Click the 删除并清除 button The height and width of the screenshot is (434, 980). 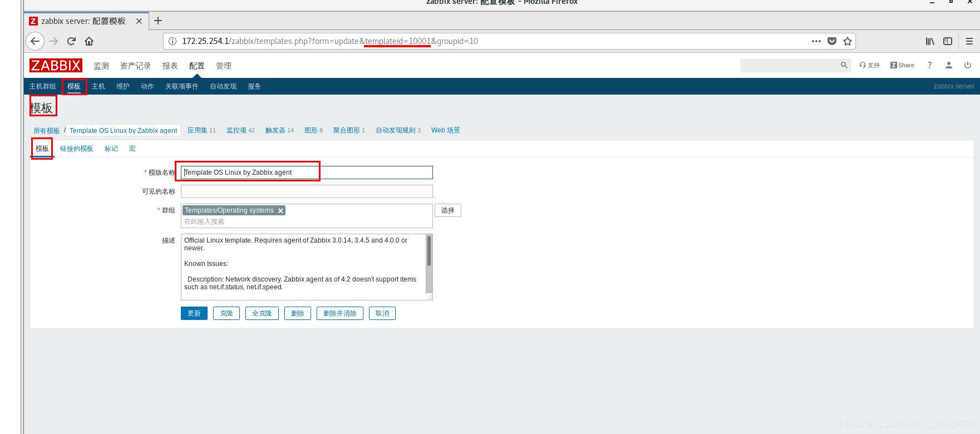point(340,313)
